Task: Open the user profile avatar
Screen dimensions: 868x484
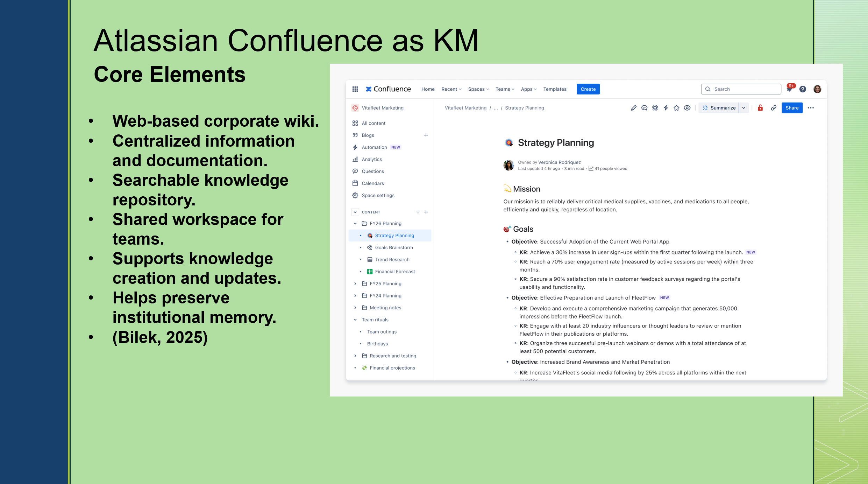Action: pyautogui.click(x=817, y=89)
